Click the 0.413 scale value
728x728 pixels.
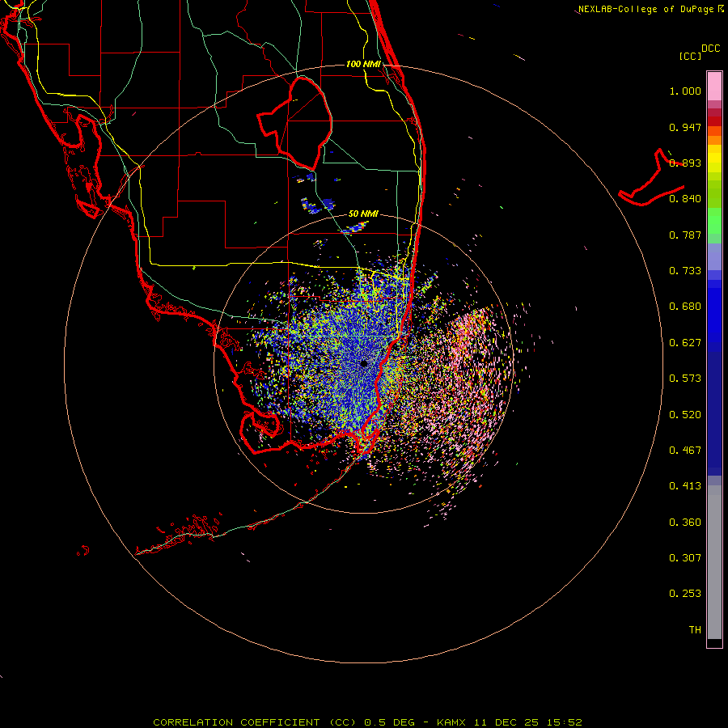coord(685,486)
